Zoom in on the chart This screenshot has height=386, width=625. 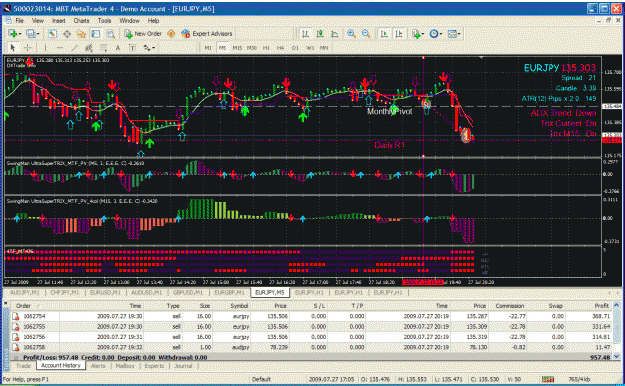tap(351, 34)
